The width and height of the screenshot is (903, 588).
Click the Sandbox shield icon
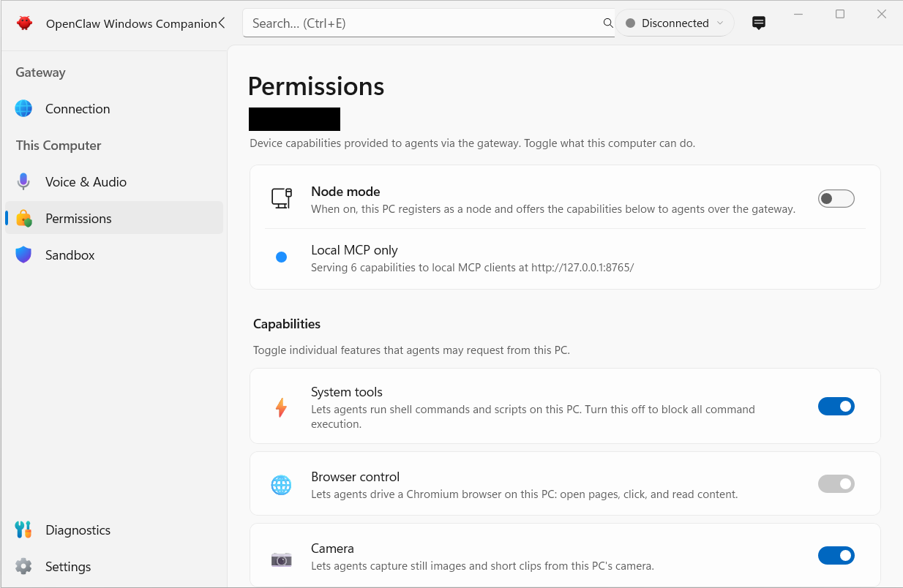click(x=24, y=255)
